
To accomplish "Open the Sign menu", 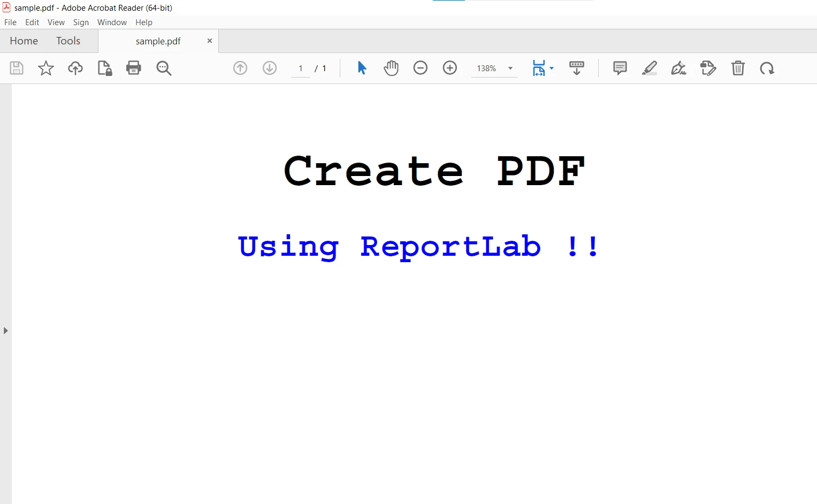I will coord(81,22).
